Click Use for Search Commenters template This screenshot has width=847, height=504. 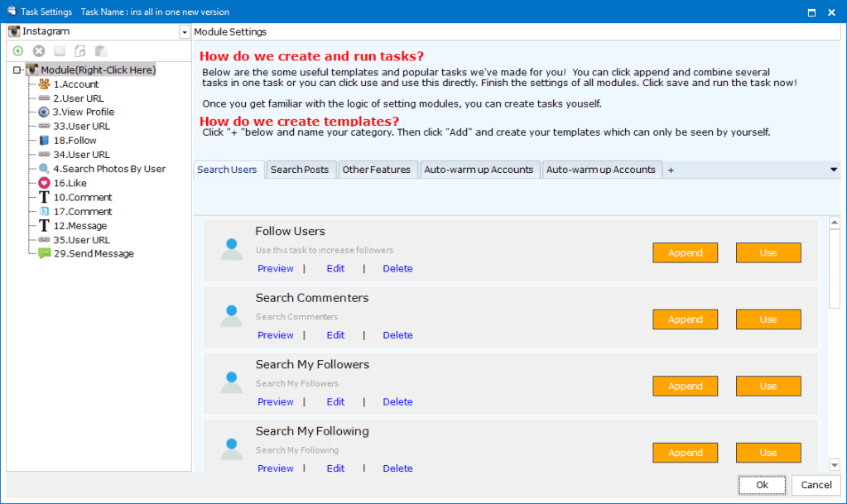(x=768, y=319)
